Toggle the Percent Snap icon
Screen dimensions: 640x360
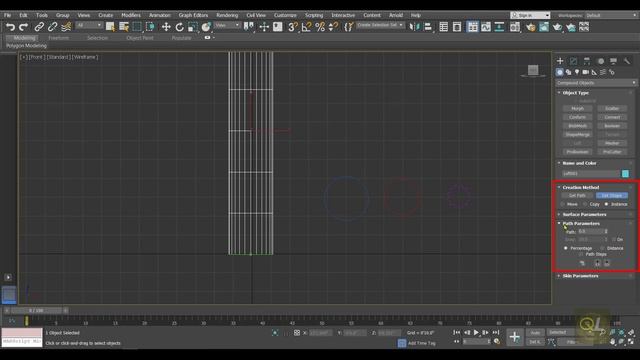[320, 27]
